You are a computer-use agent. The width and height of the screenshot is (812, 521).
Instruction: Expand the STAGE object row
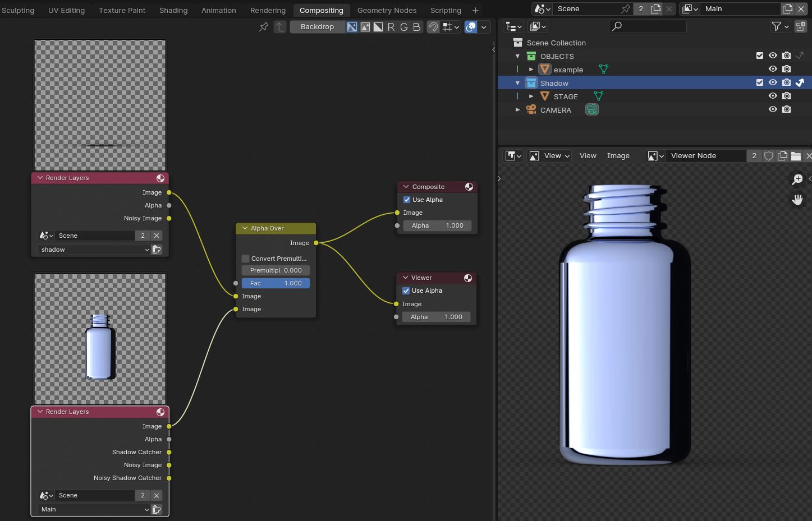(x=531, y=96)
